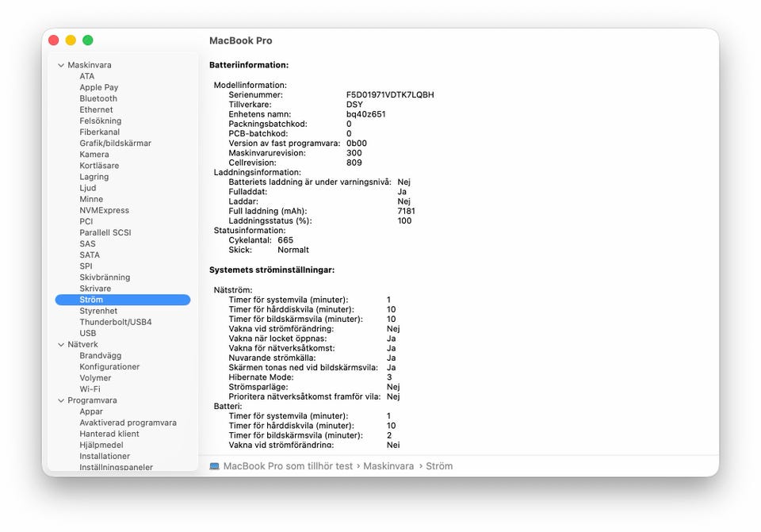Image resolution: width=761 pixels, height=532 pixels.
Task: Select Thunderbolt/USB4 in the sidebar
Action: coord(116,322)
